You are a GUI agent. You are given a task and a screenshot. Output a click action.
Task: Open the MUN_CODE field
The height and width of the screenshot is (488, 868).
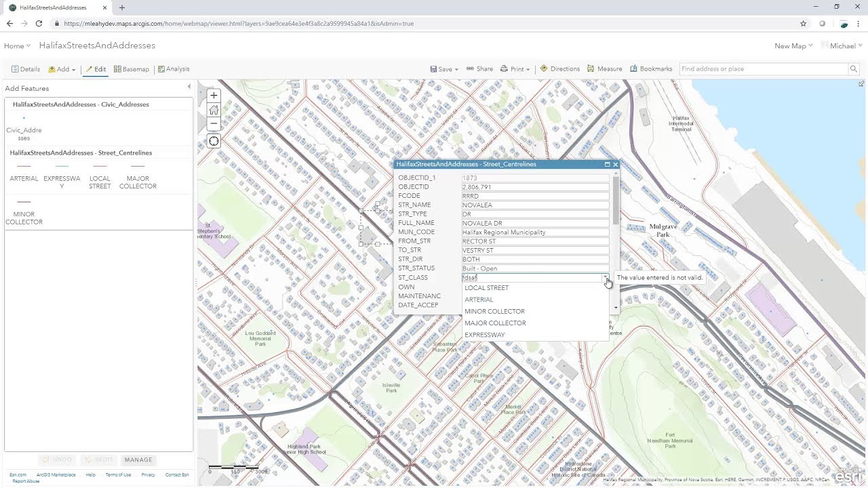(x=535, y=232)
